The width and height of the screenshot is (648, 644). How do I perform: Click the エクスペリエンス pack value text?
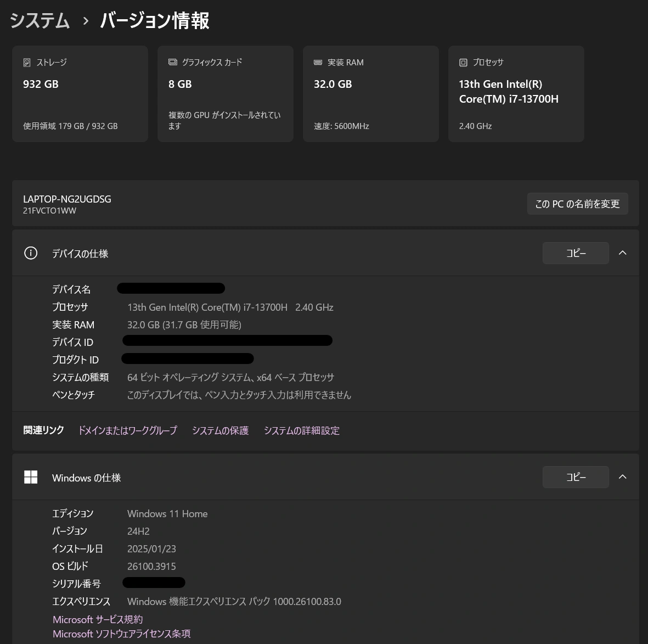pos(234,601)
